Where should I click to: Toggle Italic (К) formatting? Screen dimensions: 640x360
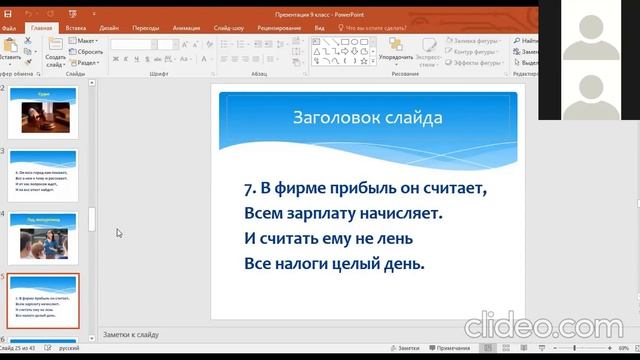pyautogui.click(x=126, y=60)
